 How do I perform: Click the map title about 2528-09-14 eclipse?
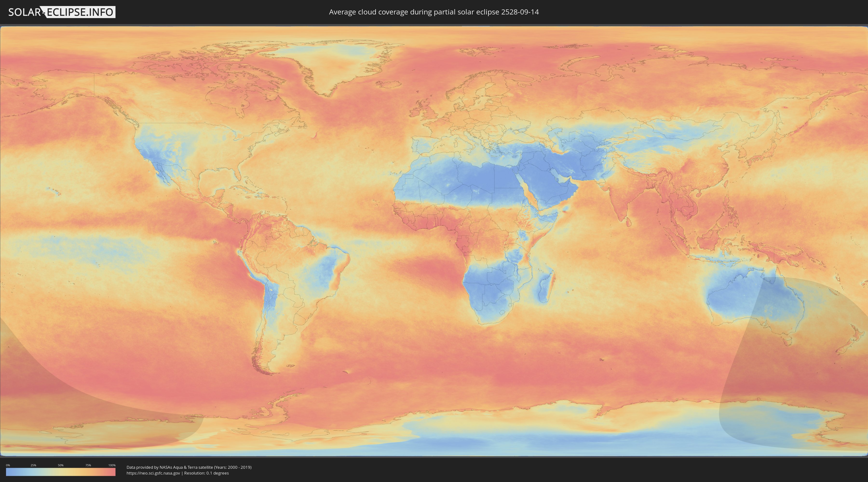coord(434,12)
